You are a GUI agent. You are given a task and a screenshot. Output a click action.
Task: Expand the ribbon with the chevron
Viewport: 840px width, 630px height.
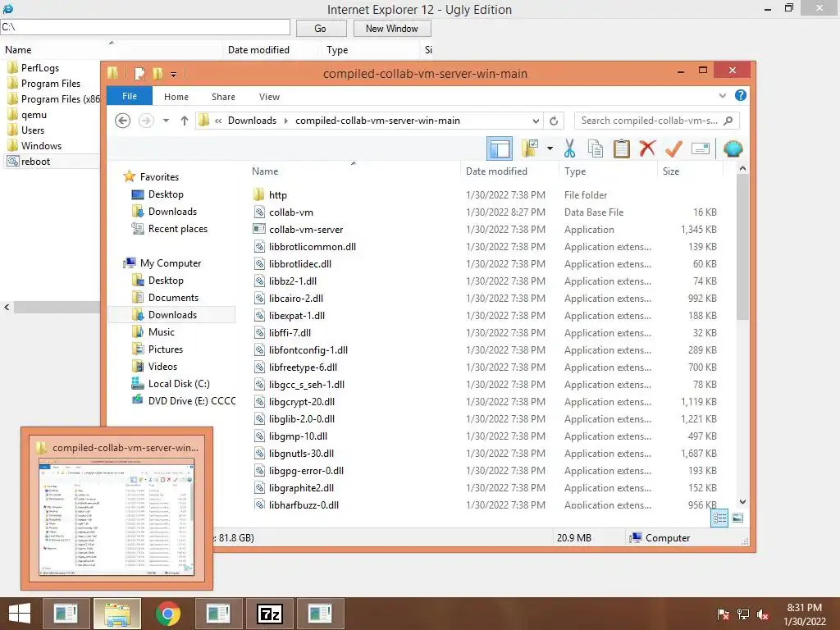[722, 95]
